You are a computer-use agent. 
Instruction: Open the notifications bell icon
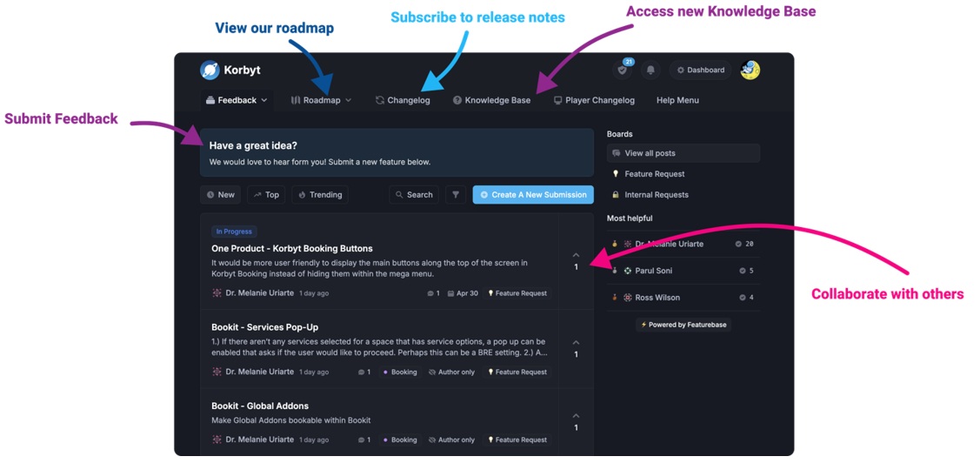(x=650, y=70)
